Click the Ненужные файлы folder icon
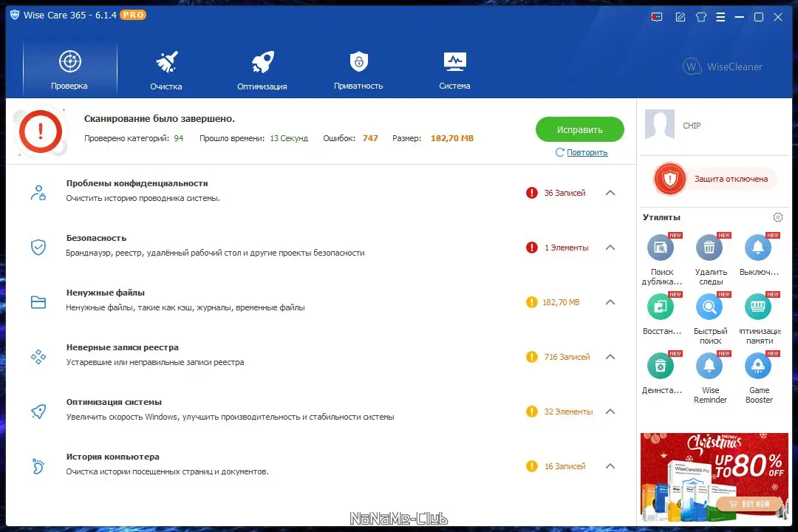798x532 pixels. (x=38, y=302)
